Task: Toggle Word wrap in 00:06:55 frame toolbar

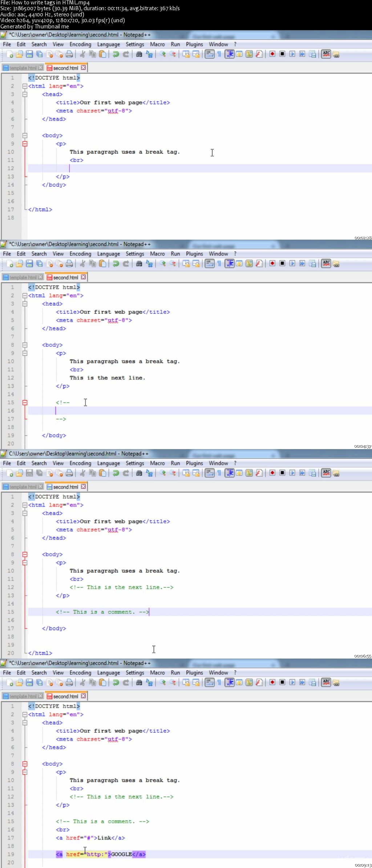Action: tap(210, 473)
